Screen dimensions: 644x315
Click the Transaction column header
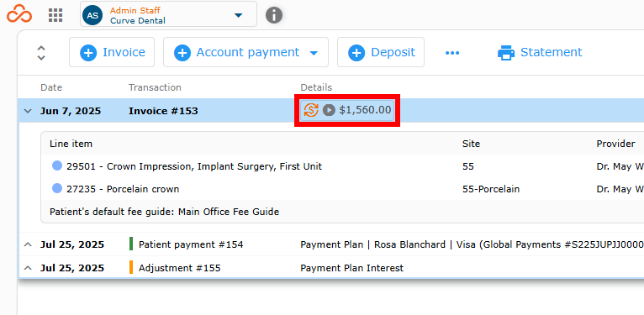155,87
